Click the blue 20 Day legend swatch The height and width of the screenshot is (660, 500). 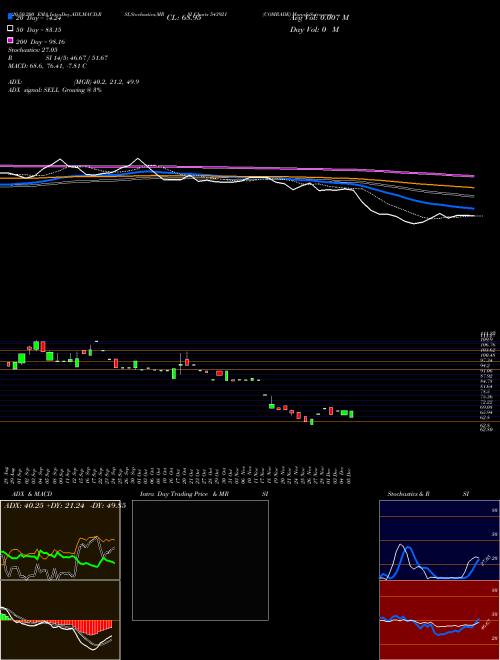(x=10, y=17)
